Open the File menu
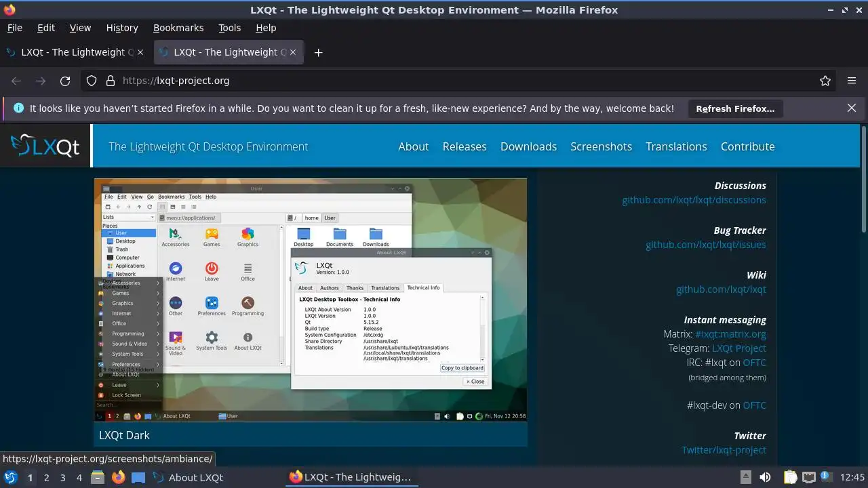 tap(14, 28)
